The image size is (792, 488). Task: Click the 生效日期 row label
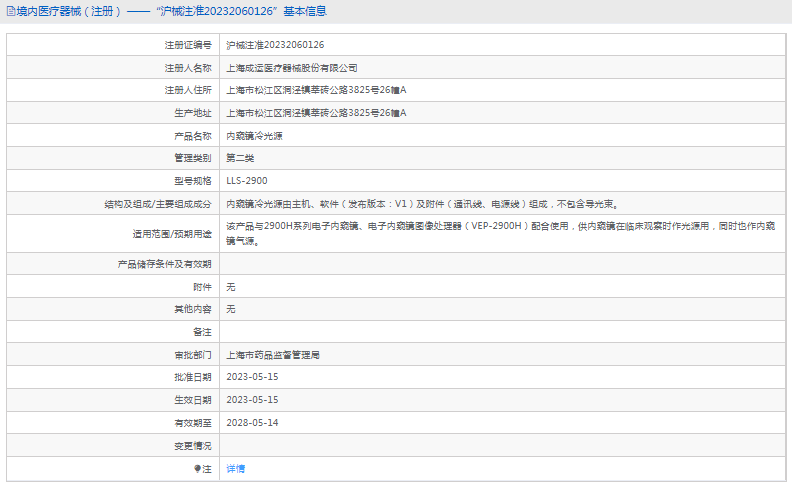(193, 400)
